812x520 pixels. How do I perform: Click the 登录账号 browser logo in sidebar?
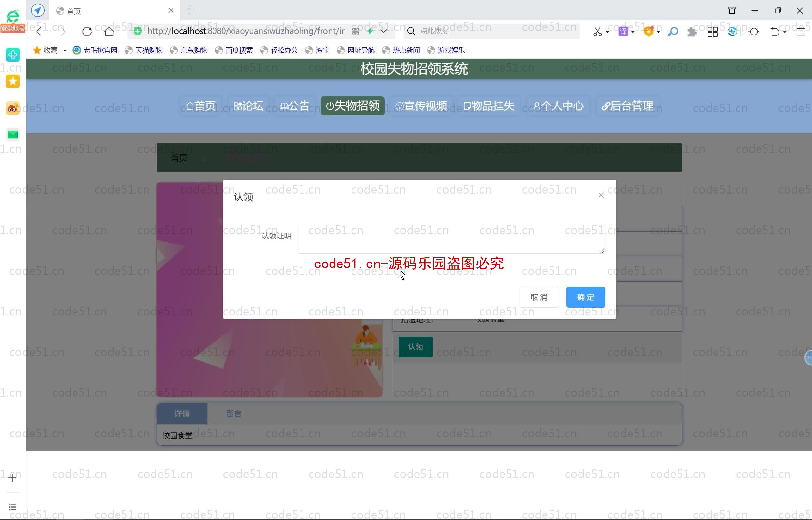tap(13, 21)
